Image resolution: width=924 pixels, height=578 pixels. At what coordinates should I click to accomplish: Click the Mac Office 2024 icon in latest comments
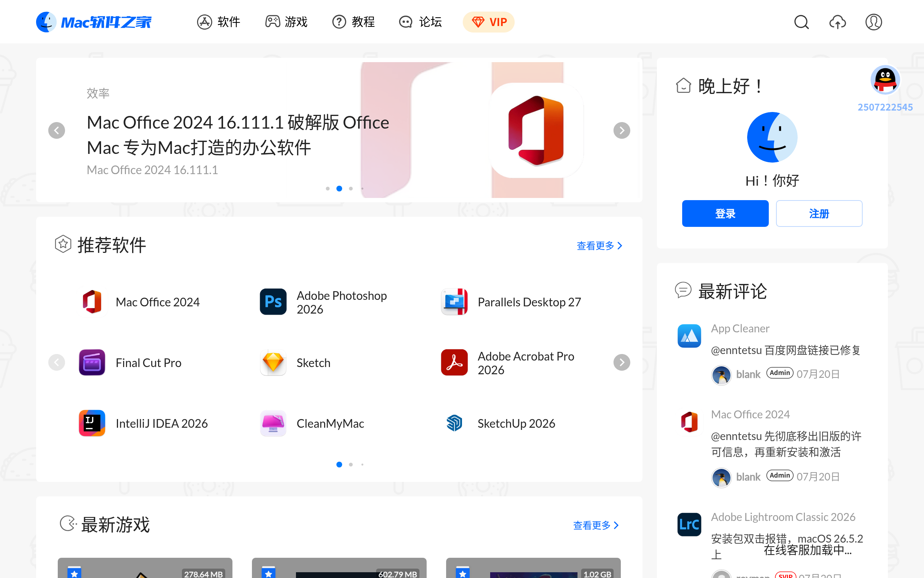(x=689, y=422)
